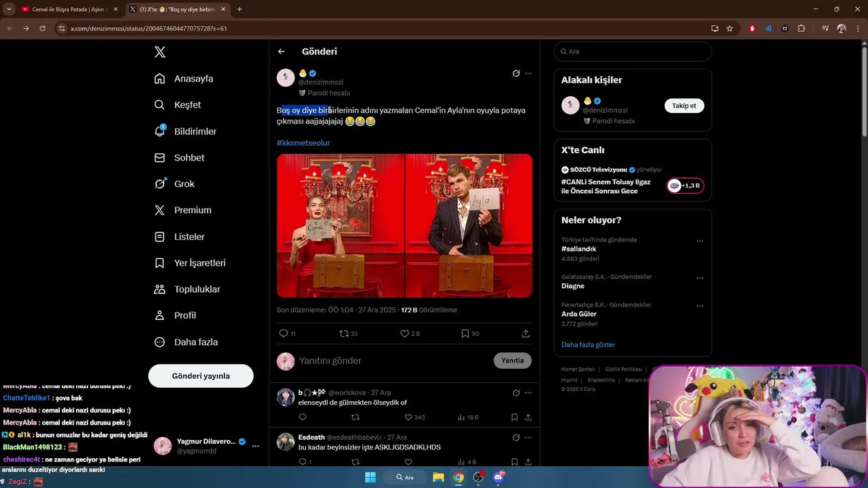
Task: Click the main post's share icon
Action: pyautogui.click(x=526, y=333)
